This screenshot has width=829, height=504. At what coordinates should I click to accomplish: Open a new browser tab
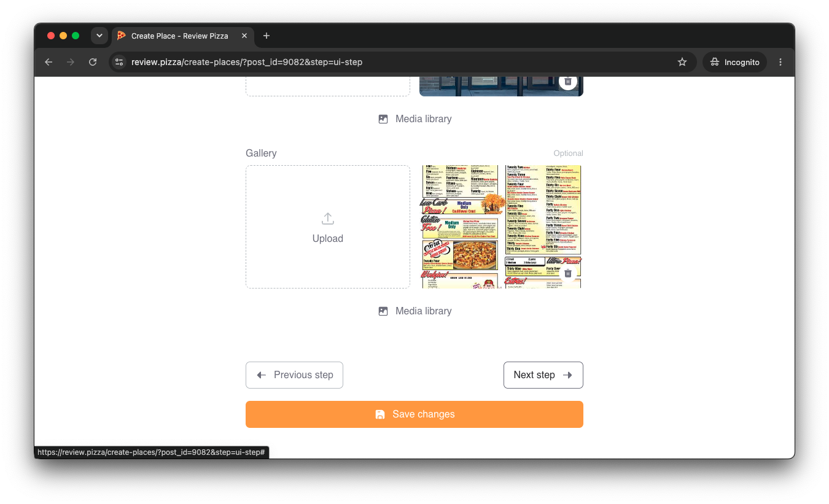pos(266,36)
